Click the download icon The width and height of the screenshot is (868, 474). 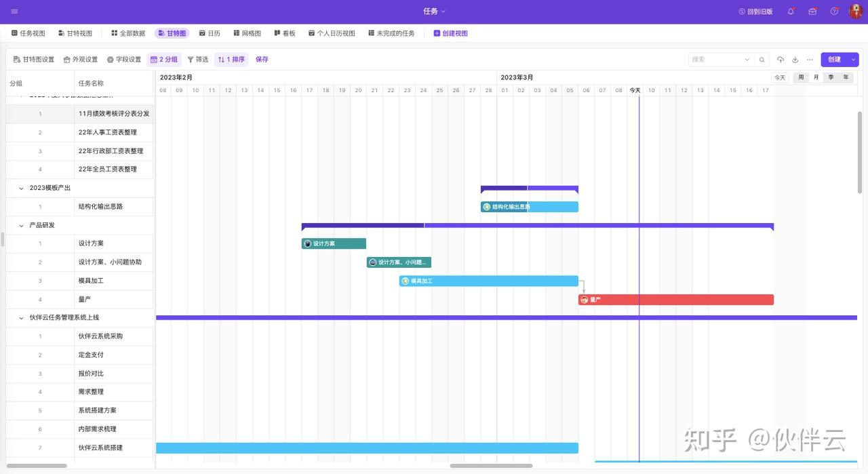click(x=795, y=60)
